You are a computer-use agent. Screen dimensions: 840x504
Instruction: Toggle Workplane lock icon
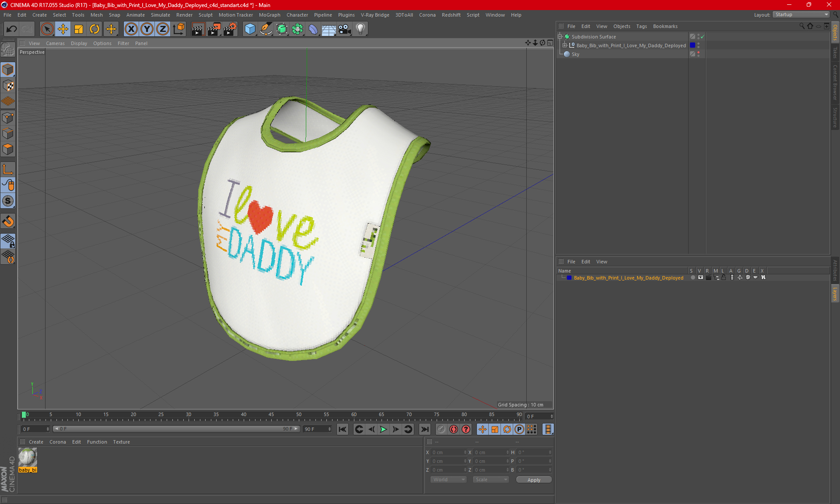[8, 241]
